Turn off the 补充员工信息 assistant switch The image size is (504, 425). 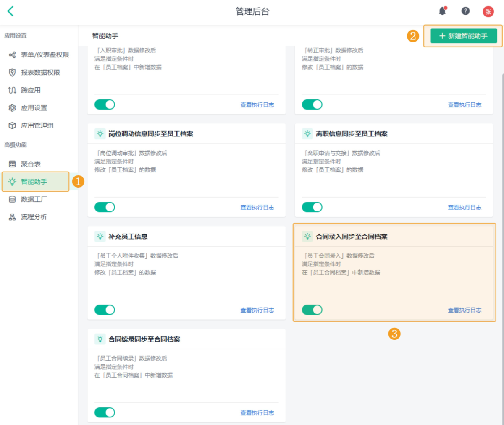pos(105,310)
